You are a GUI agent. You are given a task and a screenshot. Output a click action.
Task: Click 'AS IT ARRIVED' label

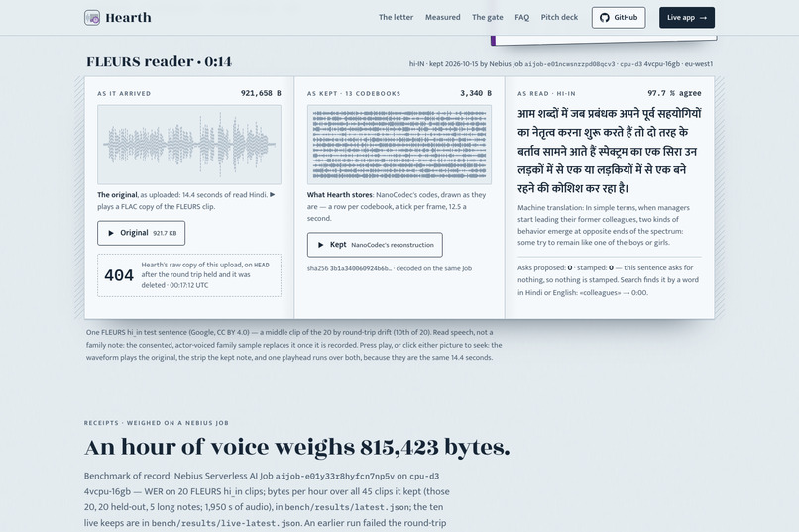point(124,94)
